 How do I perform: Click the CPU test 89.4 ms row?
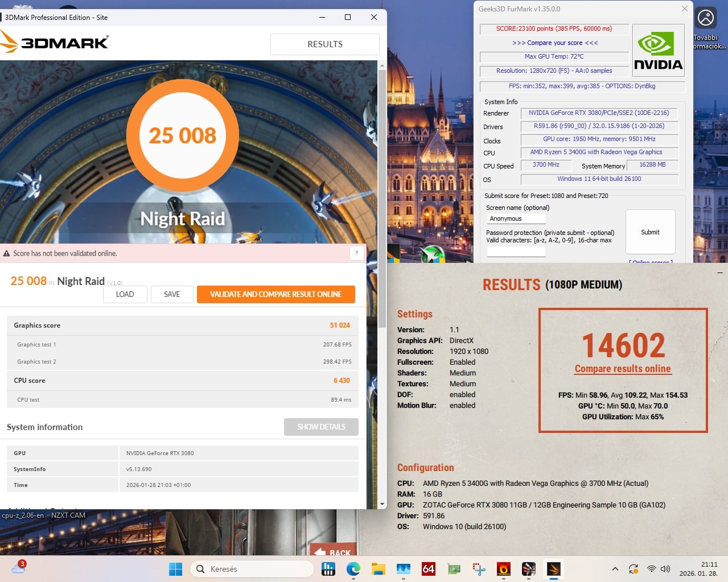pyautogui.click(x=183, y=399)
